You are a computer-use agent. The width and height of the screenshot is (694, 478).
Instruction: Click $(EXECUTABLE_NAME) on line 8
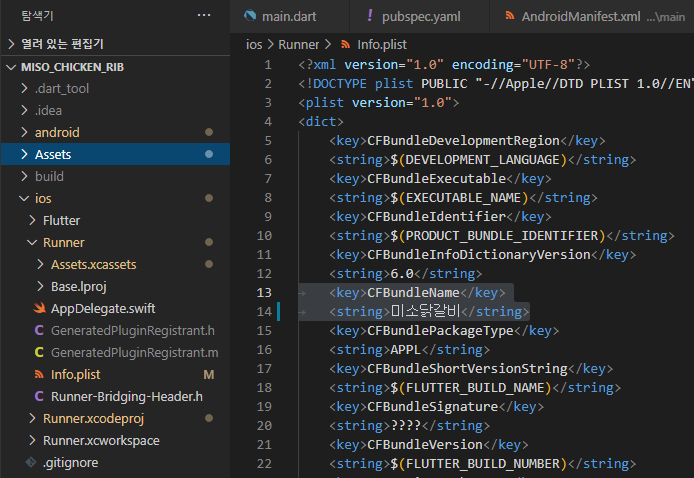pos(459,198)
